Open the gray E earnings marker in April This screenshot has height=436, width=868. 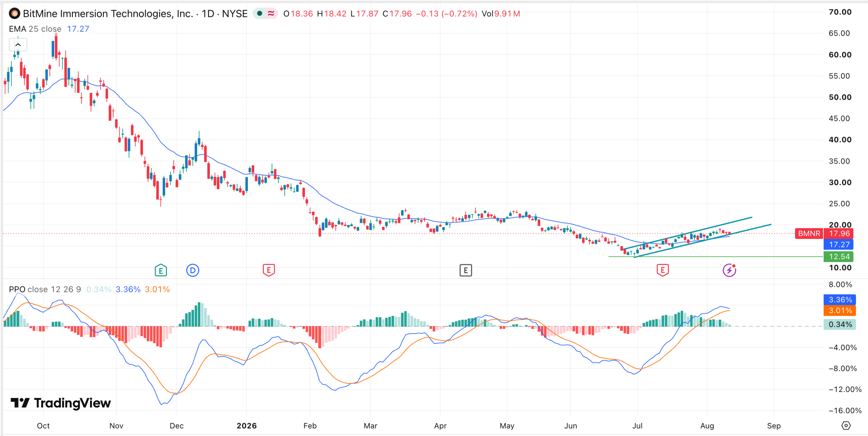click(x=466, y=270)
